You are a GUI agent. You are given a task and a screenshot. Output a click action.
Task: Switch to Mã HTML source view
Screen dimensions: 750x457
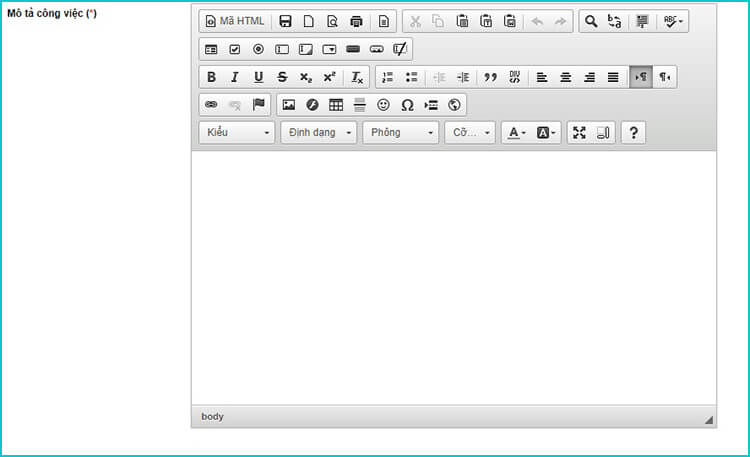click(234, 21)
